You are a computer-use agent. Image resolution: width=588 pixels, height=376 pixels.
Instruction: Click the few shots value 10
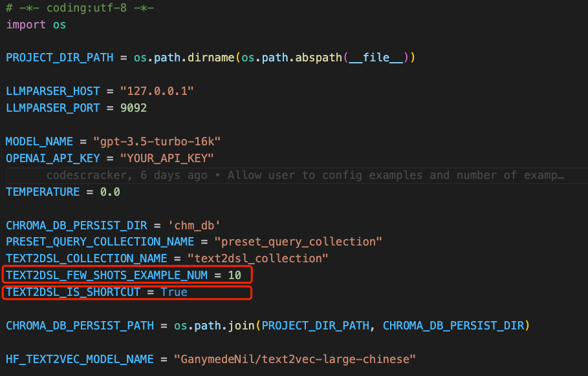234,275
